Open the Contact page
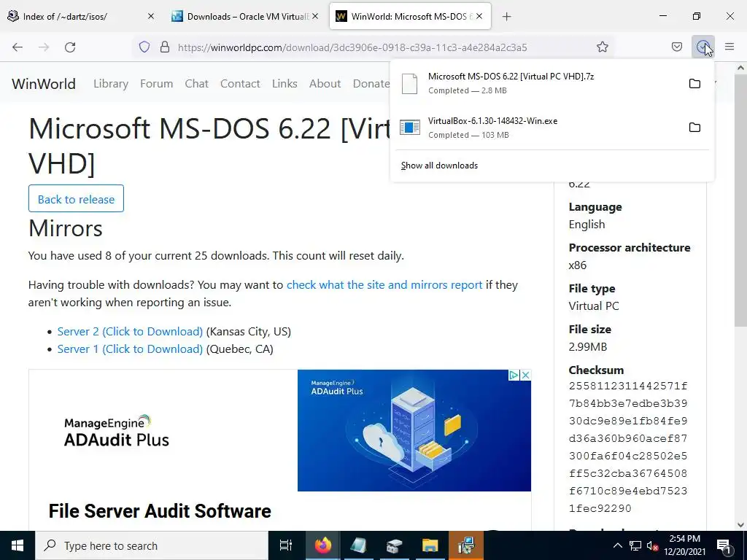The width and height of the screenshot is (747, 560). (240, 84)
